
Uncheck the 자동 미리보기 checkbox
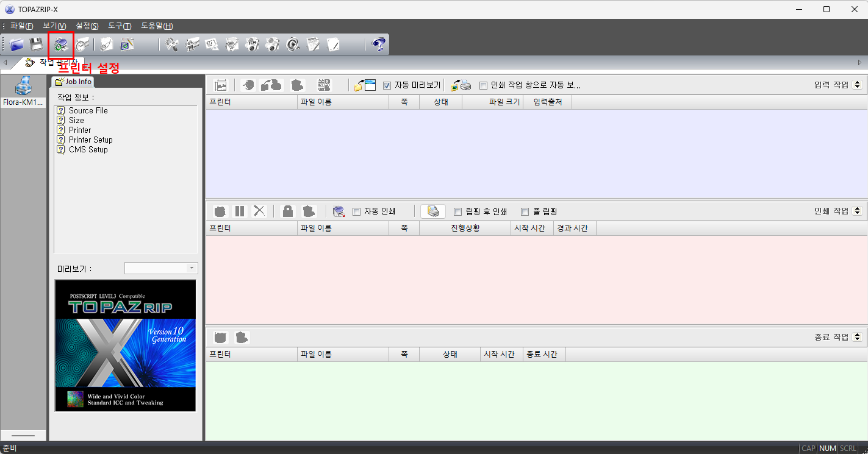(387, 85)
